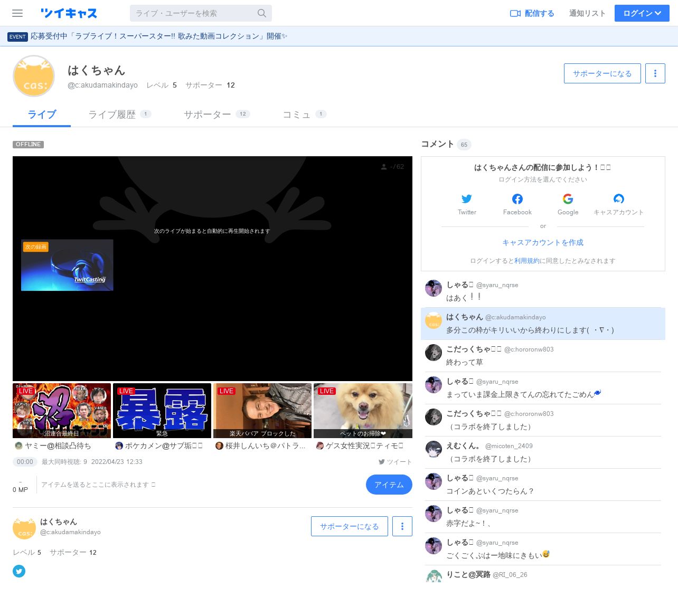Open the コミュ tab
This screenshot has height=616, width=678.
click(x=305, y=115)
